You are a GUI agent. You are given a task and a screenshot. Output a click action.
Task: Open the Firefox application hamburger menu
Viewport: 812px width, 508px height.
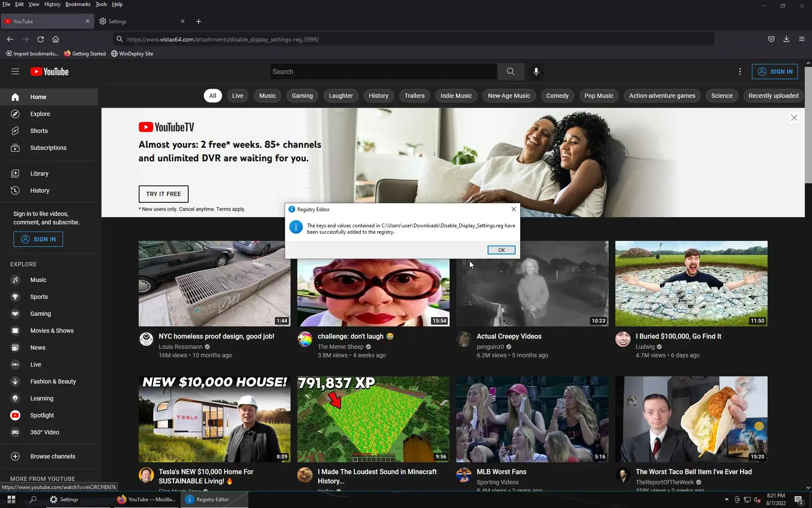coord(801,39)
